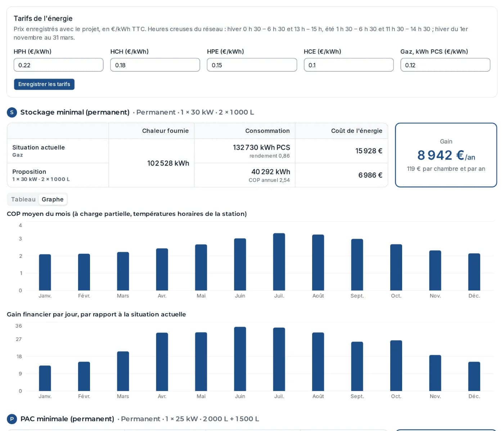Click the Déc. bar in Gain financier chart
504x431 pixels.
pyautogui.click(x=474, y=376)
